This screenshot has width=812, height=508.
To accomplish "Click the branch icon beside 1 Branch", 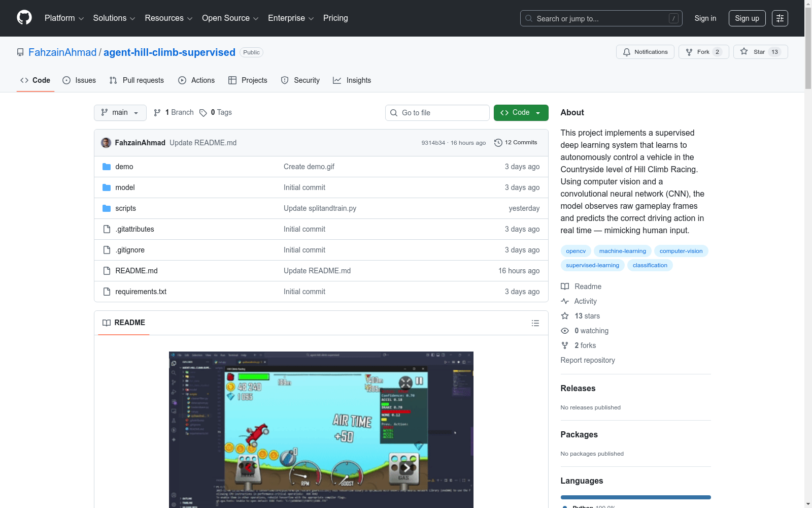I will pyautogui.click(x=157, y=113).
